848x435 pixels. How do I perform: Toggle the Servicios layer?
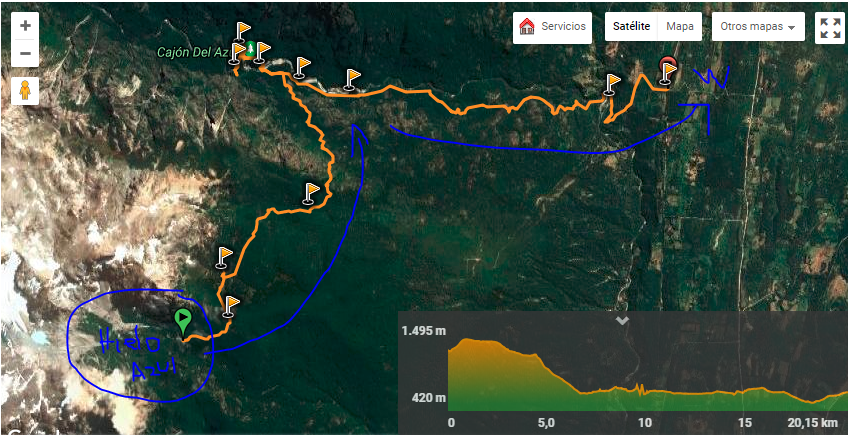pos(553,27)
